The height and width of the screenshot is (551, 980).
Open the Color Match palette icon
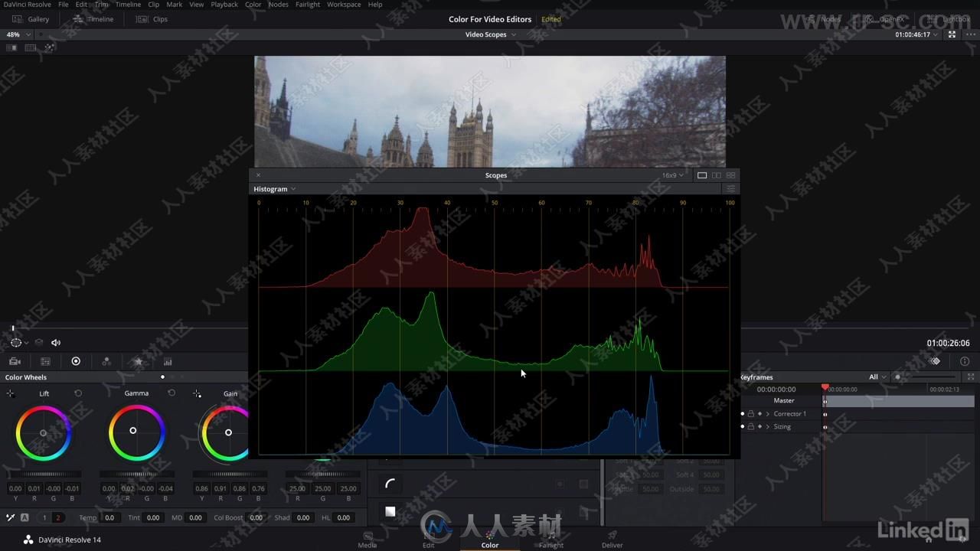(x=45, y=361)
